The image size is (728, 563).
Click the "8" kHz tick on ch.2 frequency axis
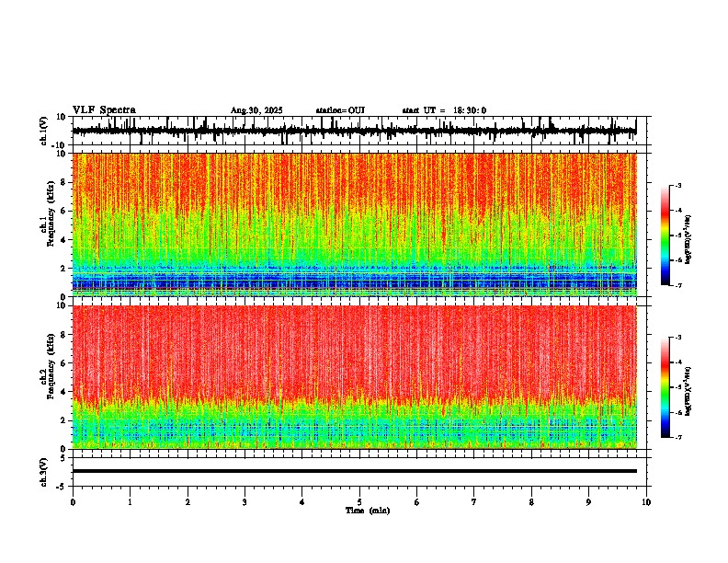pyautogui.click(x=64, y=335)
